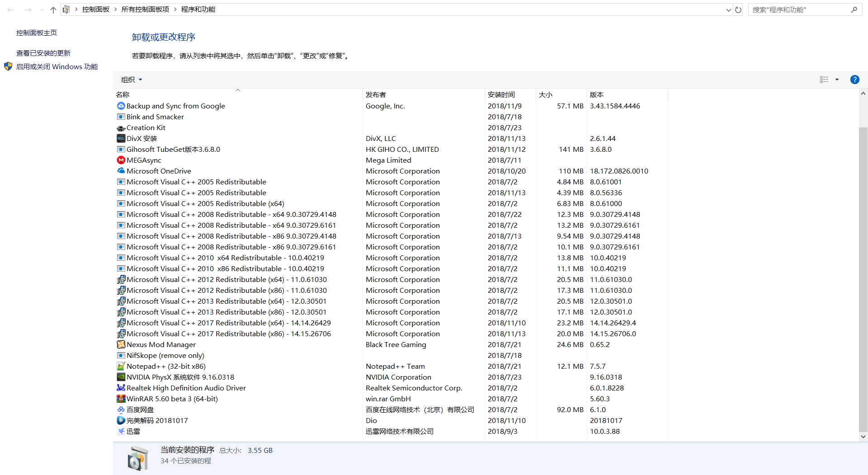Click the Realtek Semiconductor Corp. publisher cell
Viewport: 868px width, 475px height.
(414, 388)
